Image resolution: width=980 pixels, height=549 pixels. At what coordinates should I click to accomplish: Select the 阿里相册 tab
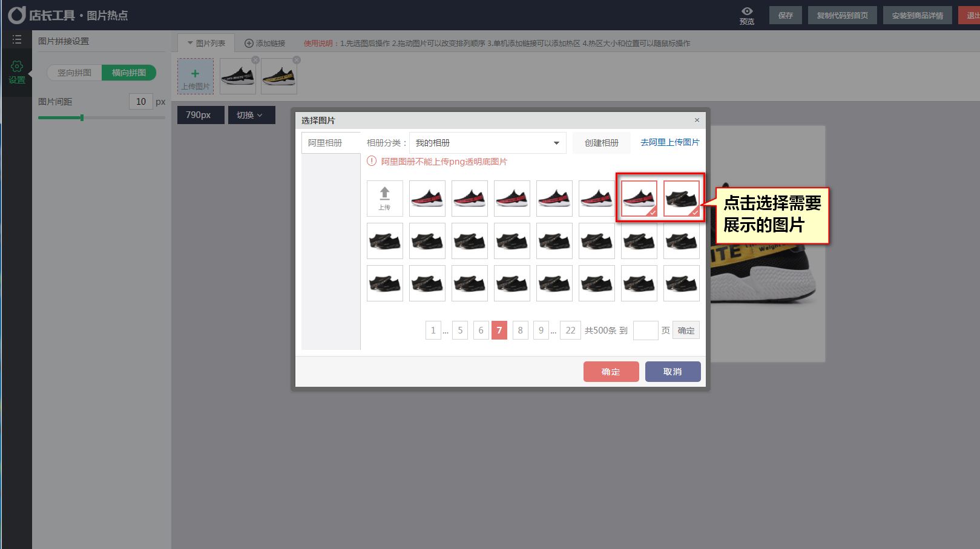[x=325, y=143]
